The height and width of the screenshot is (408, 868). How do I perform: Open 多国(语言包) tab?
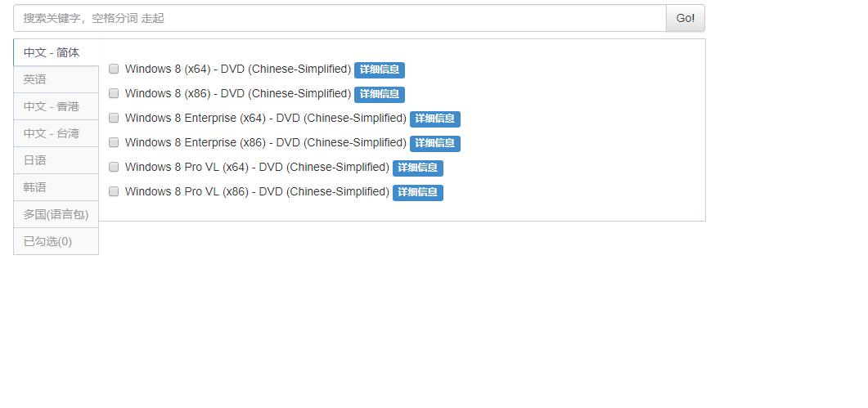click(56, 214)
